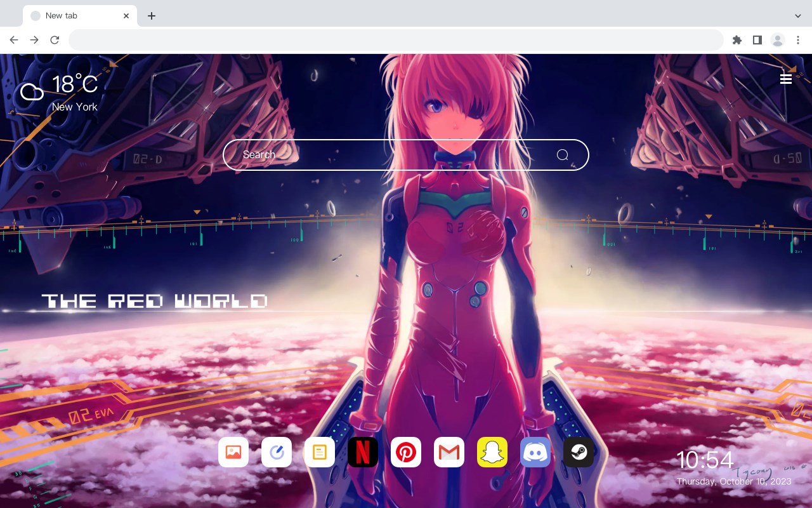
Task: Open the Chrome profile avatar
Action: click(x=778, y=40)
